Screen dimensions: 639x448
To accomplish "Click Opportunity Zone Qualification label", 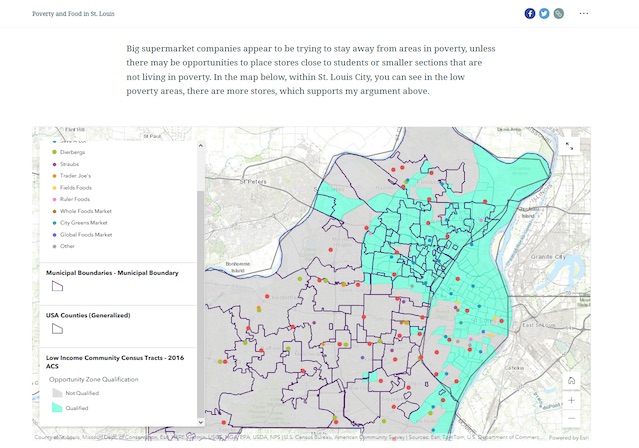I will (x=94, y=379).
